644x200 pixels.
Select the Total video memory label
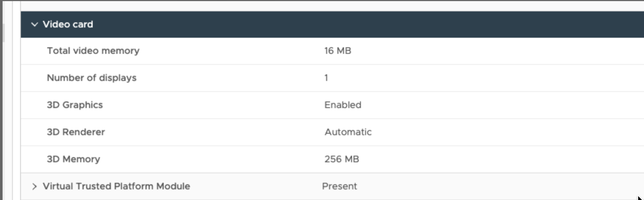coord(93,51)
